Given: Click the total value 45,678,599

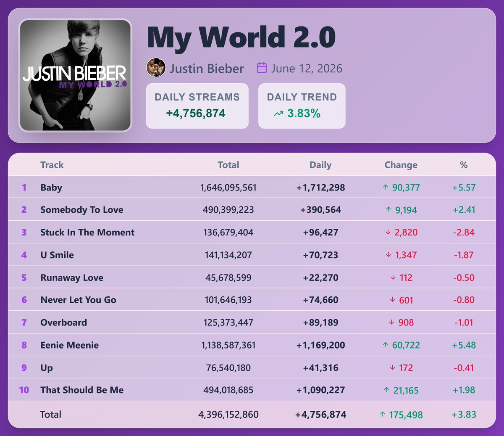Looking at the screenshot, I should (x=228, y=278).
